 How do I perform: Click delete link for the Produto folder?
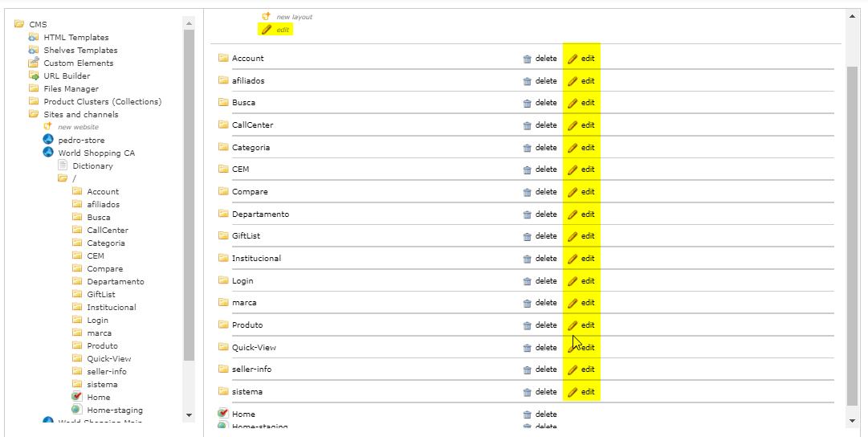(546, 325)
